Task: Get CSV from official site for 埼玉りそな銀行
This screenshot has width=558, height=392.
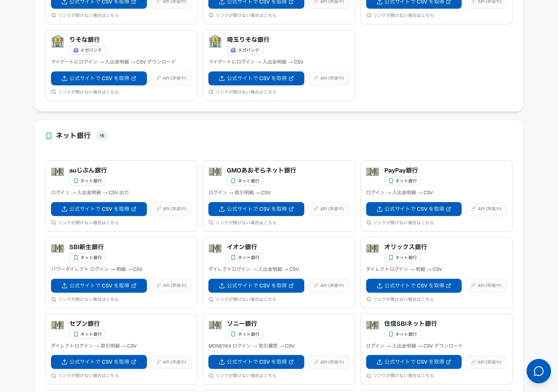Action: (x=256, y=78)
